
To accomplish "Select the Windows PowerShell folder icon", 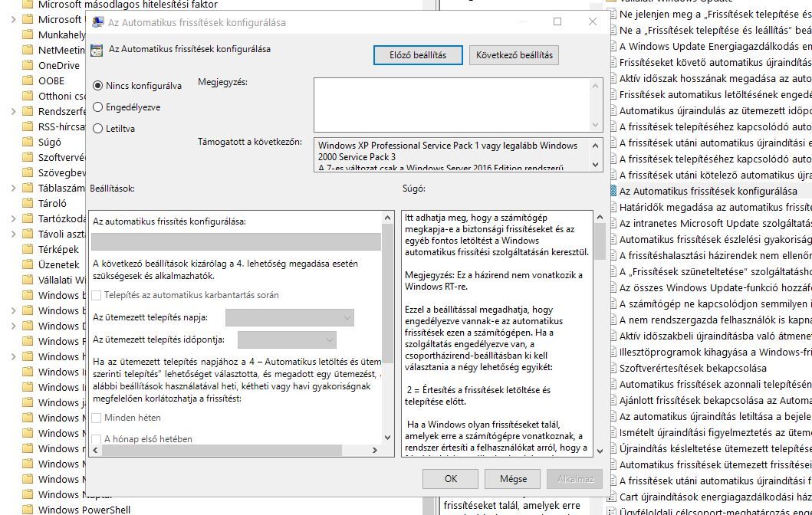I will [x=28, y=510].
